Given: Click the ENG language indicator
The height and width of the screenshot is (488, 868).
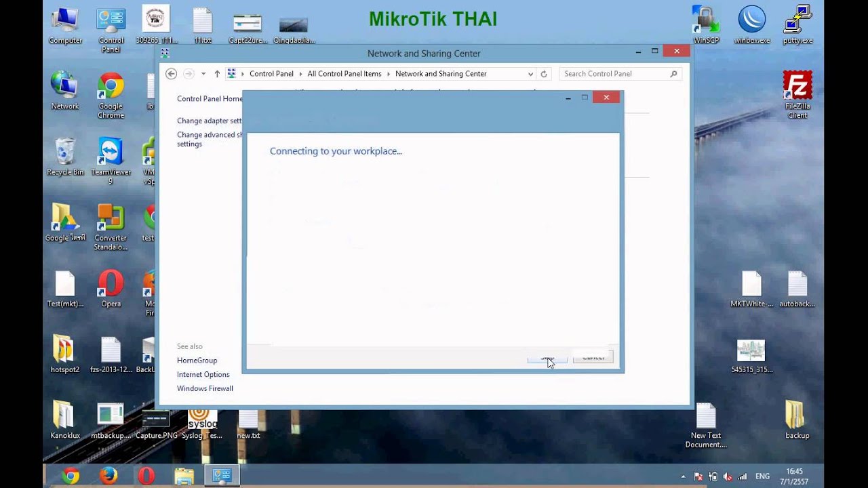Looking at the screenshot, I should pos(762,476).
